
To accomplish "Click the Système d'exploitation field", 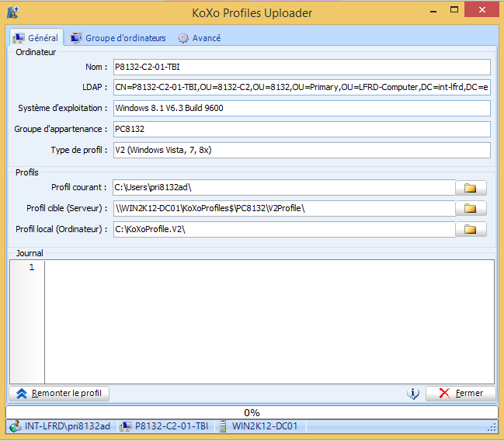I will [302, 109].
